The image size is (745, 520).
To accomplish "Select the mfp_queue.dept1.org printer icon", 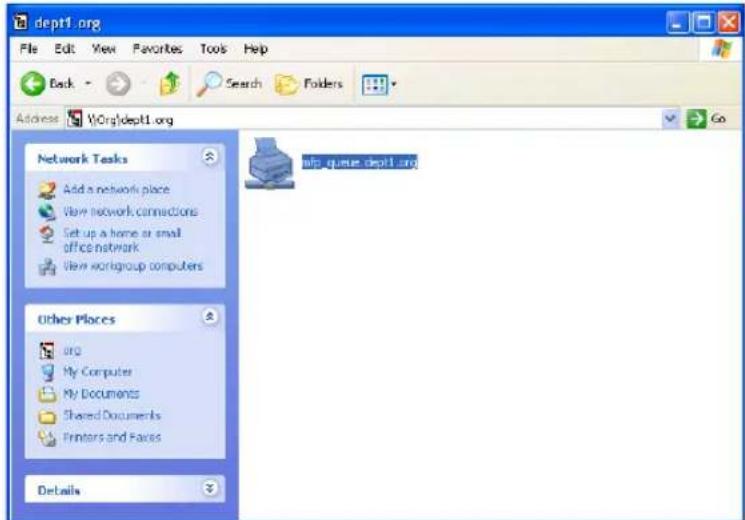I will click(269, 163).
